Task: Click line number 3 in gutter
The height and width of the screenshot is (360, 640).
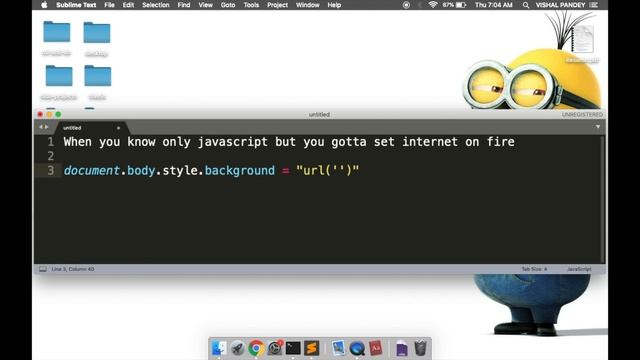Action: (x=51, y=170)
